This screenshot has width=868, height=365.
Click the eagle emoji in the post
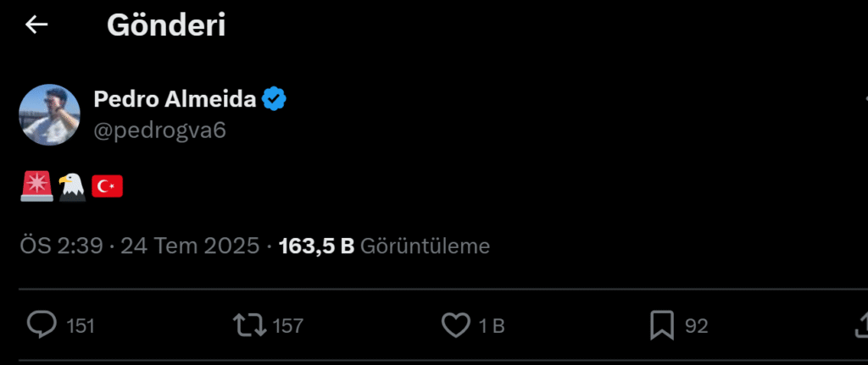coord(72,186)
